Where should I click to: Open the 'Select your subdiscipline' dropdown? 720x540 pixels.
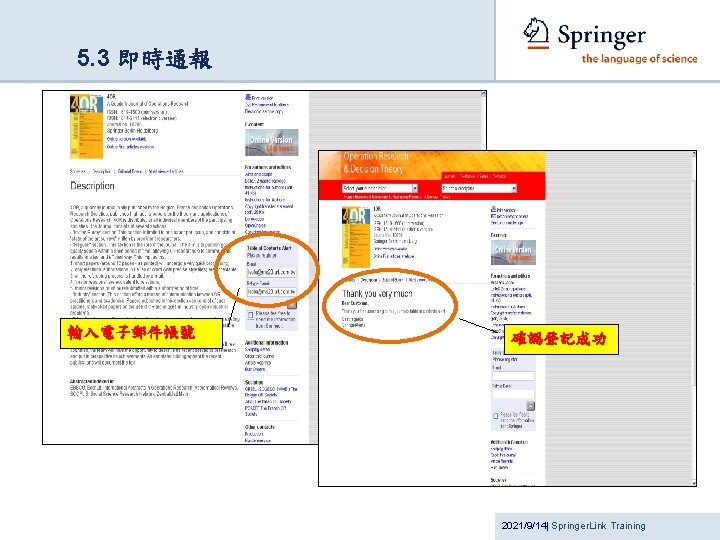tap(380, 188)
